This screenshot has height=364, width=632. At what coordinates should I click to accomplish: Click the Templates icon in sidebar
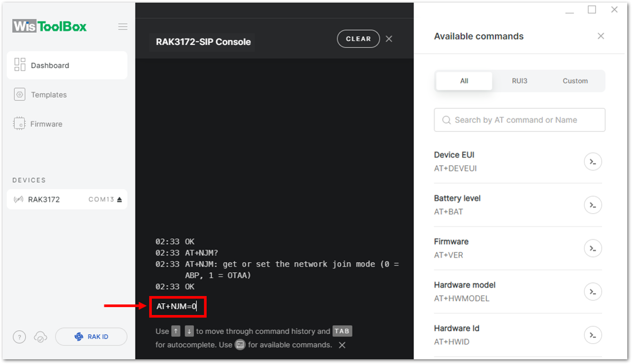tap(20, 94)
